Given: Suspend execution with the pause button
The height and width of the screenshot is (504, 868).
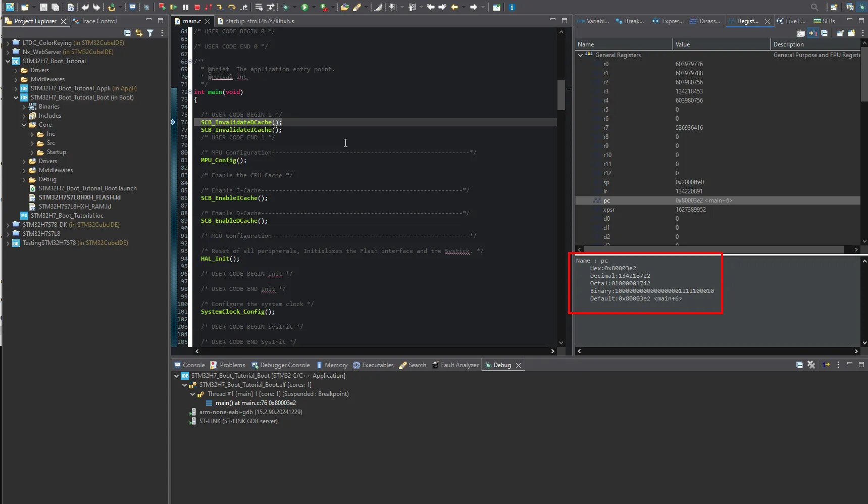Looking at the screenshot, I should click(185, 7).
